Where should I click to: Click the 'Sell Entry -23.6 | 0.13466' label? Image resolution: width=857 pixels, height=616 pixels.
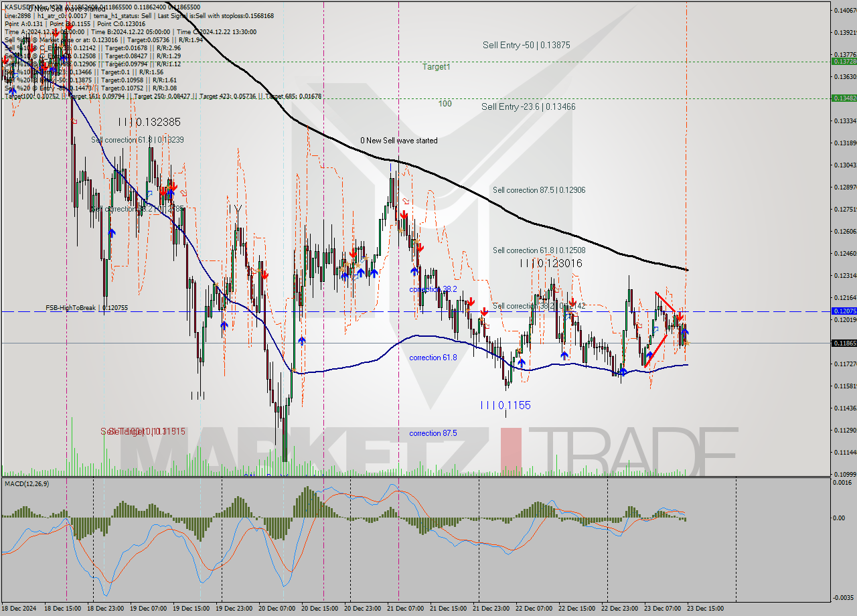coord(528,106)
